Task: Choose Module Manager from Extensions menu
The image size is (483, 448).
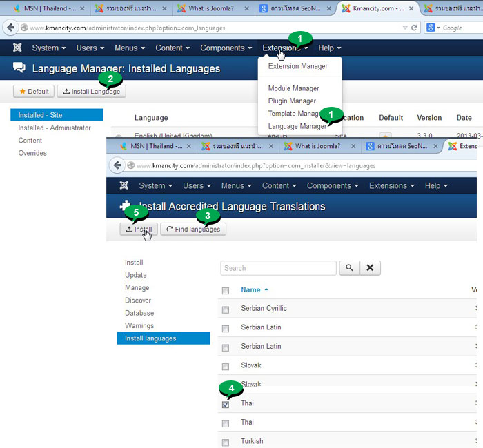Action: tap(293, 88)
